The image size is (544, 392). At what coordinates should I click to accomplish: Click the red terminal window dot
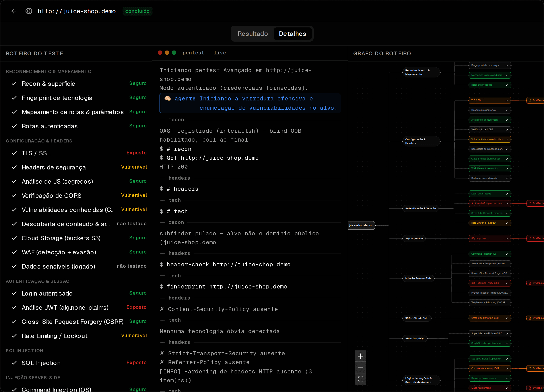pyautogui.click(x=160, y=53)
